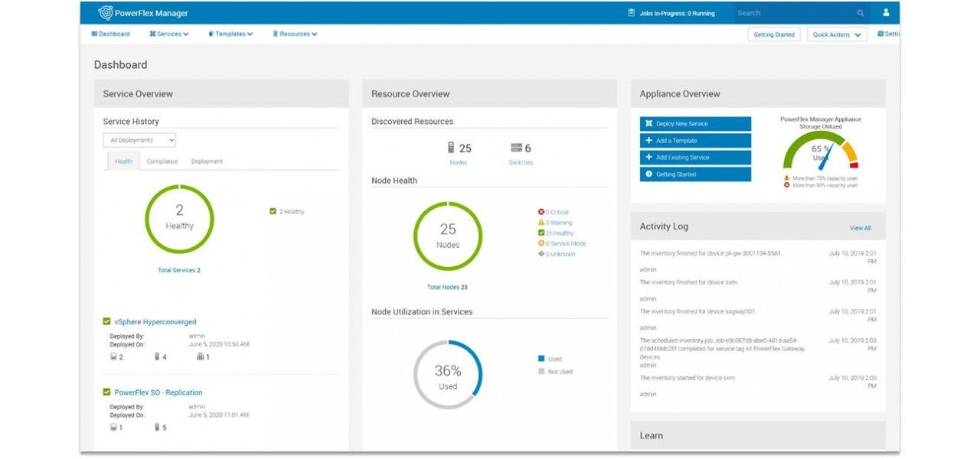
Task: Click vSphere Hyperconverged storage volume icon
Action: tap(113, 356)
